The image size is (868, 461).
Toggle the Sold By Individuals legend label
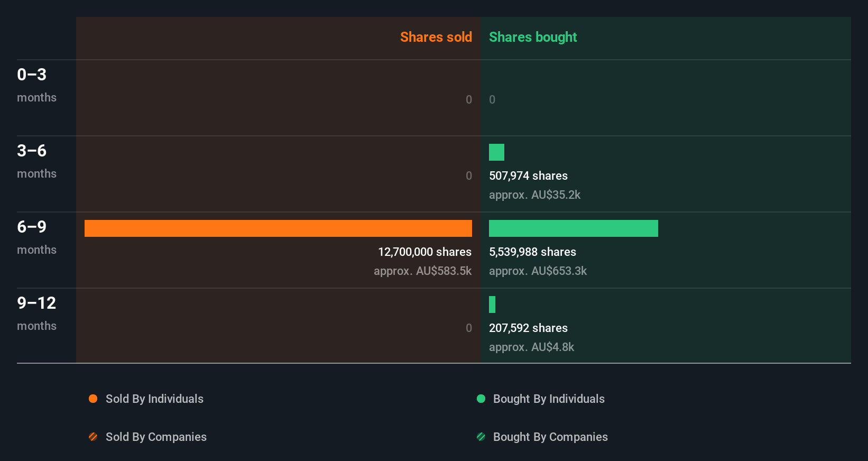(154, 399)
